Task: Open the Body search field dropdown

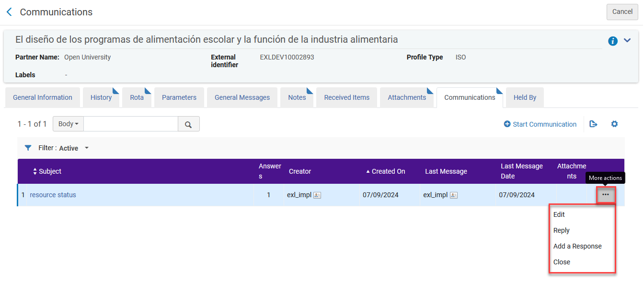Action: click(x=68, y=124)
